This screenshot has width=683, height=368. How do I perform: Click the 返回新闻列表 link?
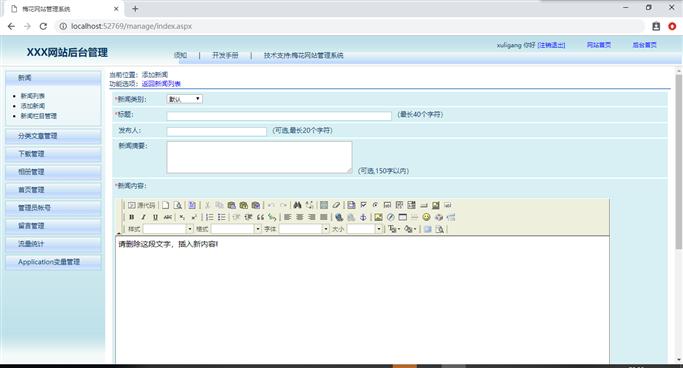(161, 84)
